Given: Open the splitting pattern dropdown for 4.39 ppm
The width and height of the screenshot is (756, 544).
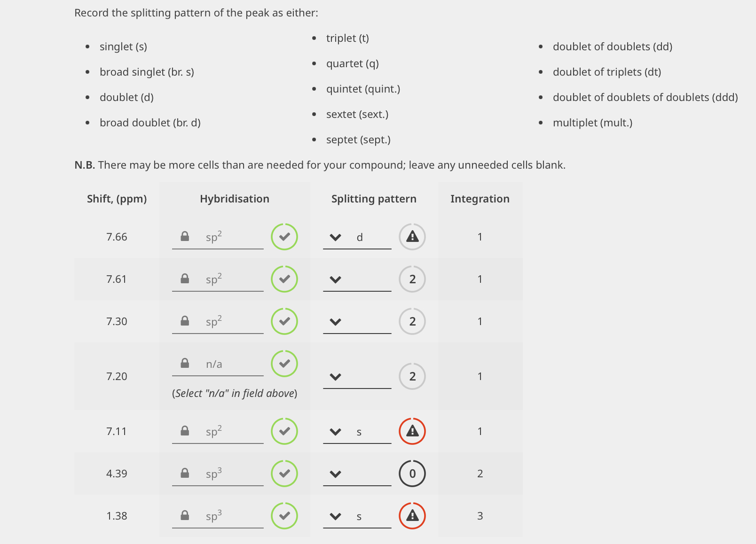Looking at the screenshot, I should 335,474.
